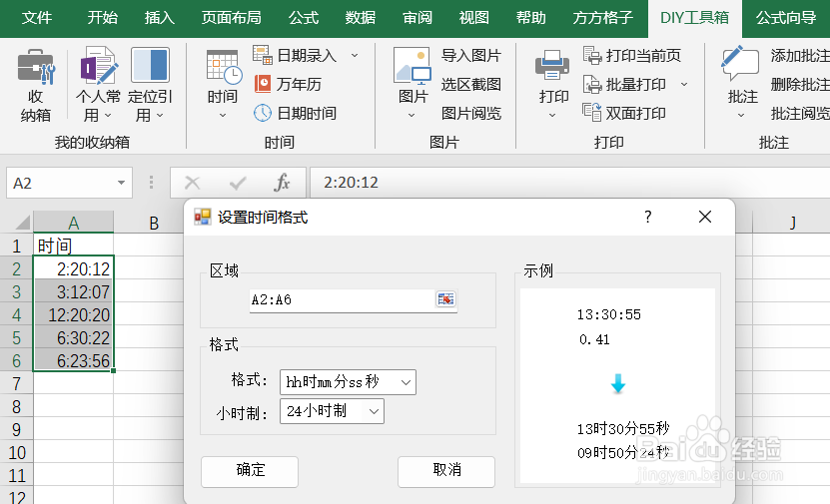This screenshot has width=830, height=504.
Task: Click the range selector icon beside A2:A6
Action: 445,299
